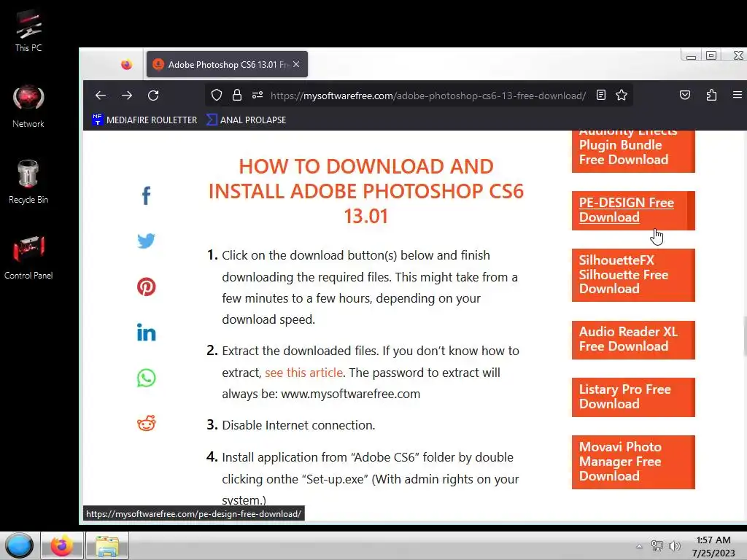Viewport: 747px width, 560px height.
Task: Open the tracking protection shield icon
Action: tap(217, 96)
